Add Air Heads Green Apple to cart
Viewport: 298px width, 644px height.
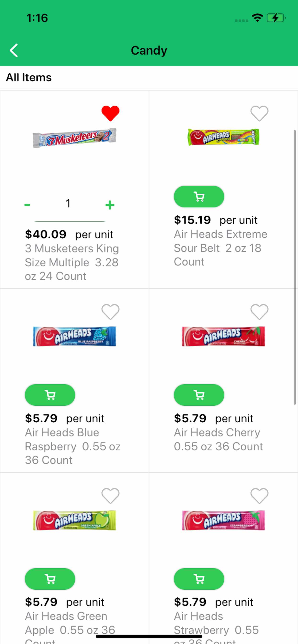[x=50, y=579]
